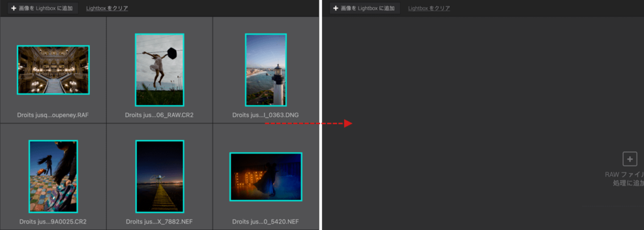Select the blue LOVE lights thumbnail
644x230 pixels.
pos(266,176)
